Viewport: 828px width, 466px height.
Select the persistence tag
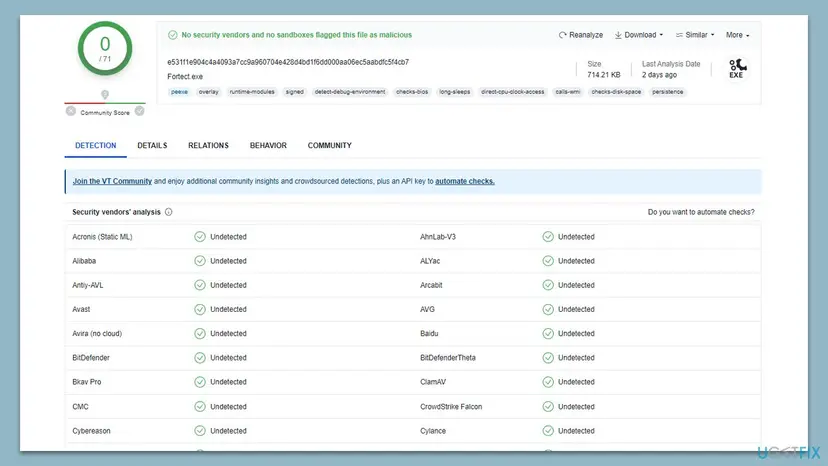click(x=667, y=92)
